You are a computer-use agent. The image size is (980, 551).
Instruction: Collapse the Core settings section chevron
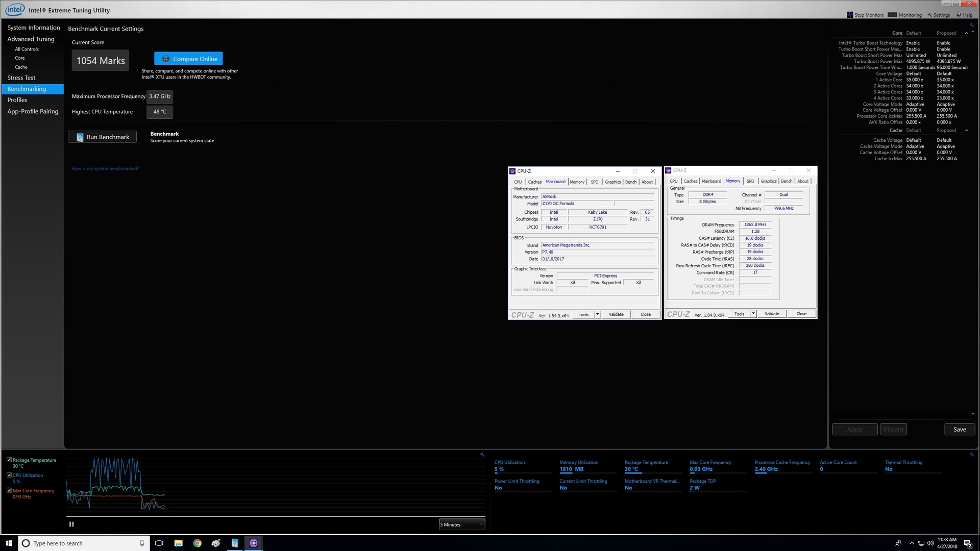(x=966, y=33)
